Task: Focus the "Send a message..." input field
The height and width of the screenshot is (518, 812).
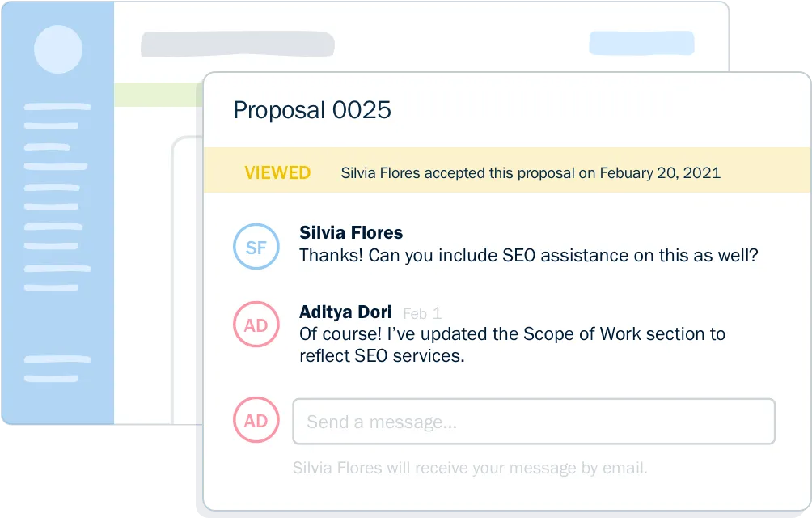Action: pos(533,421)
